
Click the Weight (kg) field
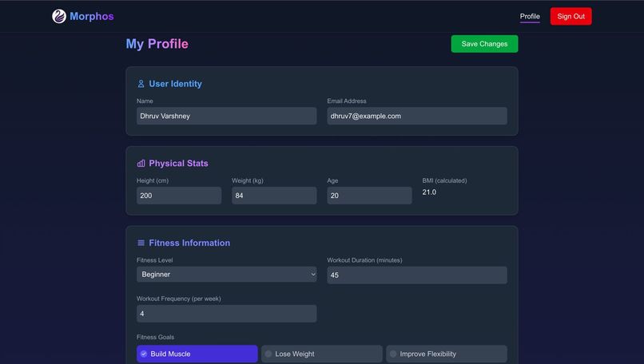[x=274, y=196]
